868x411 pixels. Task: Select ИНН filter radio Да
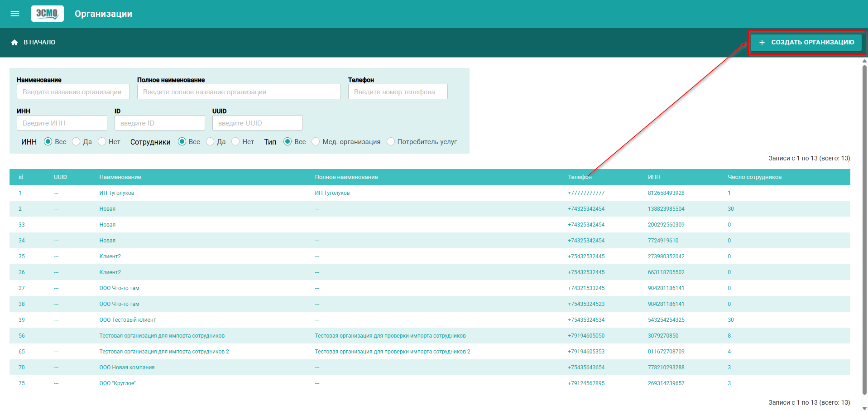click(76, 141)
